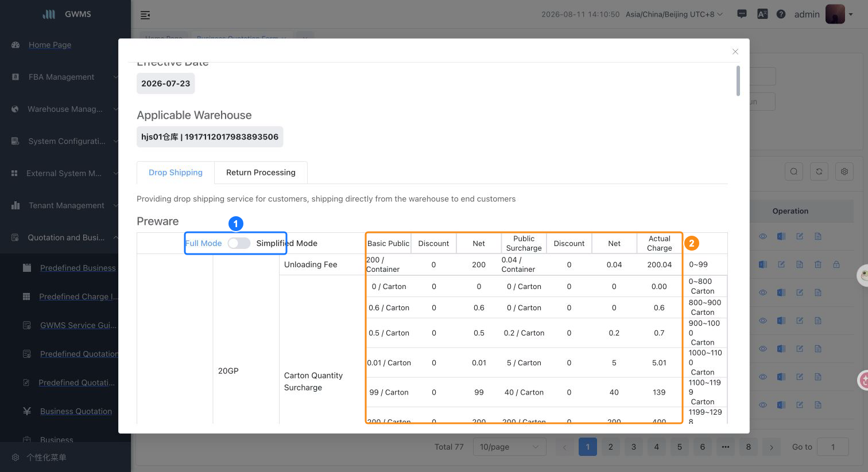
Task: Open Business Quotation menu item
Action: pos(76,411)
